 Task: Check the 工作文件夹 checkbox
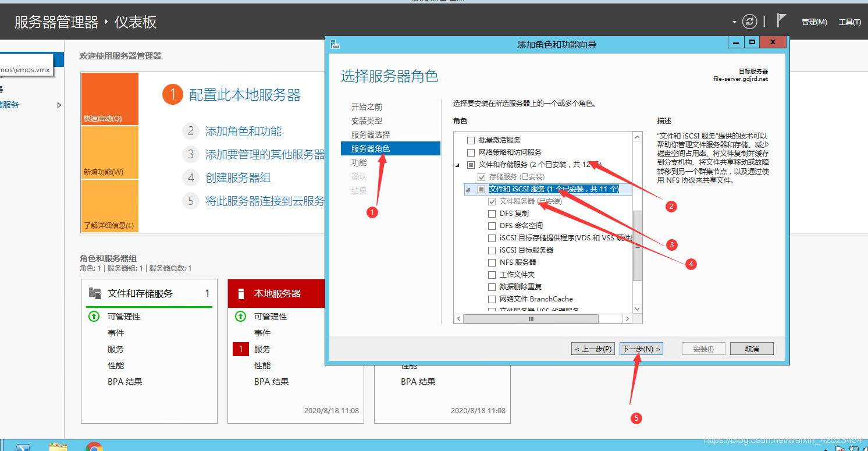[492, 275]
